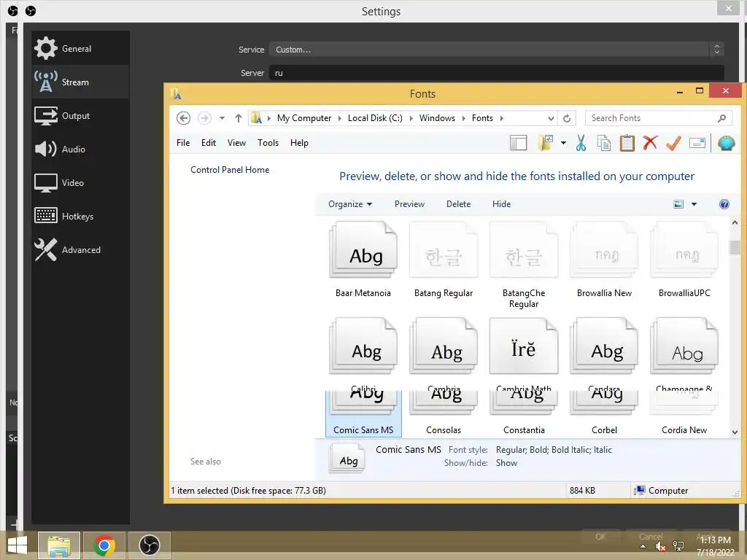Viewport: 747px width, 560px height.
Task: Click the font list scroll down arrow
Action: (735, 432)
